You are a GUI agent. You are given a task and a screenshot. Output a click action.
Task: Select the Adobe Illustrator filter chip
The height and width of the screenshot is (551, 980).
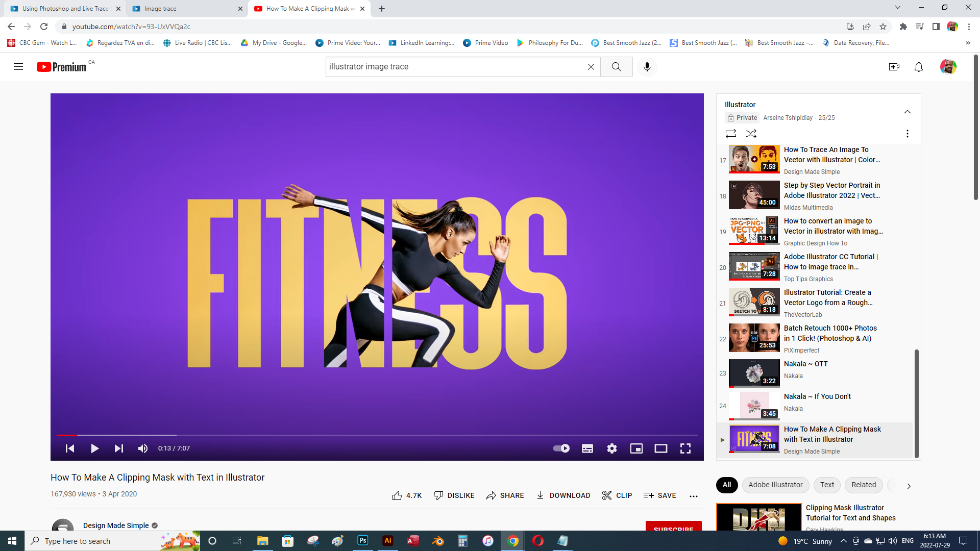[775, 485]
